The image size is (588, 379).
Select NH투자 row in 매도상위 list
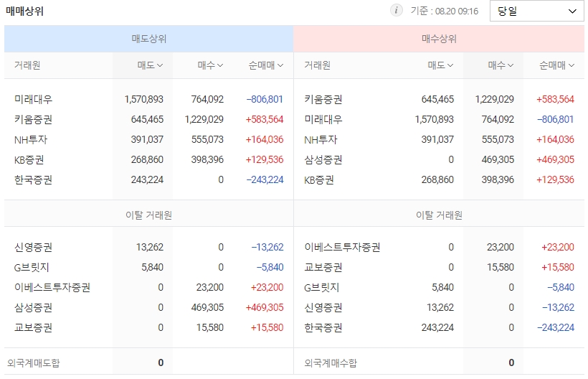[149, 139]
